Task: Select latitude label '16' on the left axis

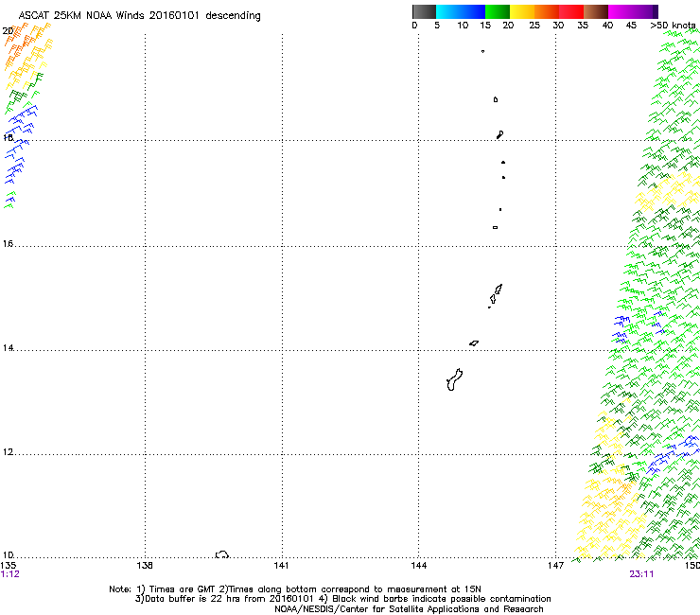Action: pyautogui.click(x=8, y=244)
